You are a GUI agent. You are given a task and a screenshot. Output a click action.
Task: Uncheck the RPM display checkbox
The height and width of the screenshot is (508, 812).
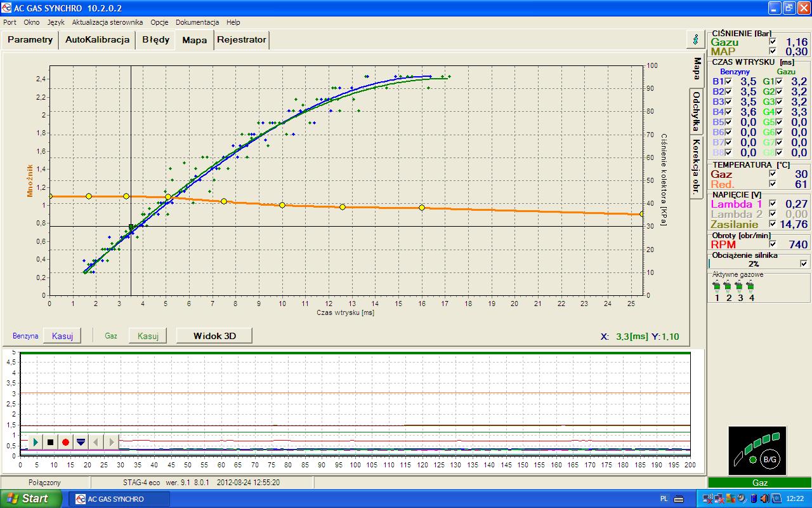tap(772, 244)
